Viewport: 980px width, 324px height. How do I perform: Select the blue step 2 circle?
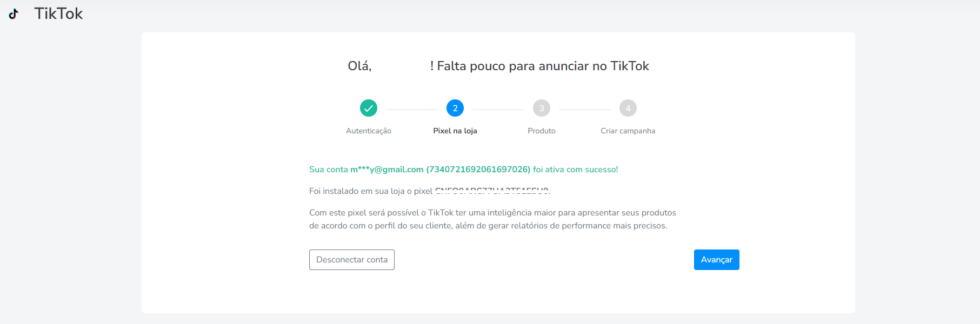click(455, 108)
